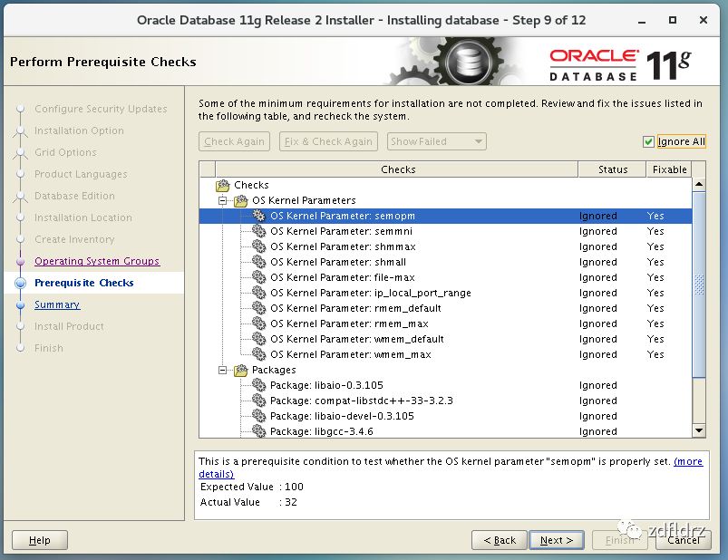Viewport: 728px width, 560px height.
Task: Click the Ignored status in the semopm row
Action: click(598, 216)
